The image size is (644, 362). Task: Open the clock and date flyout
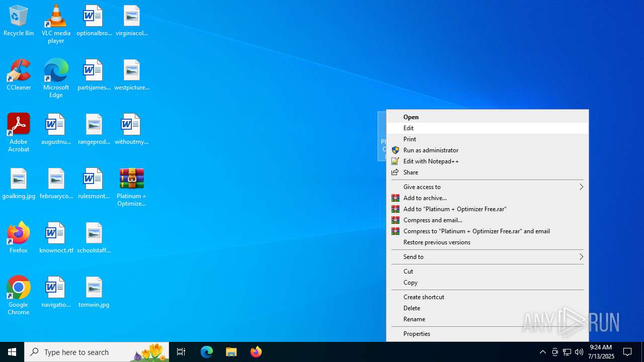(x=601, y=352)
